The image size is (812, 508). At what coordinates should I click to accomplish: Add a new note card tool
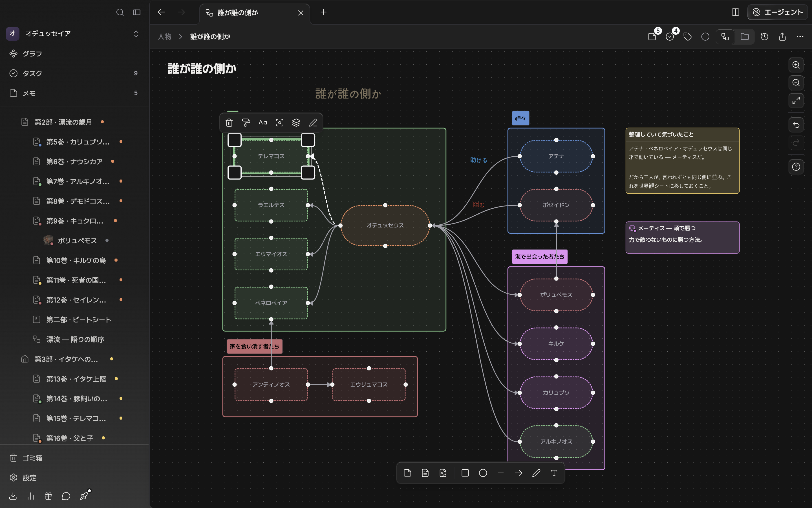[x=407, y=473]
